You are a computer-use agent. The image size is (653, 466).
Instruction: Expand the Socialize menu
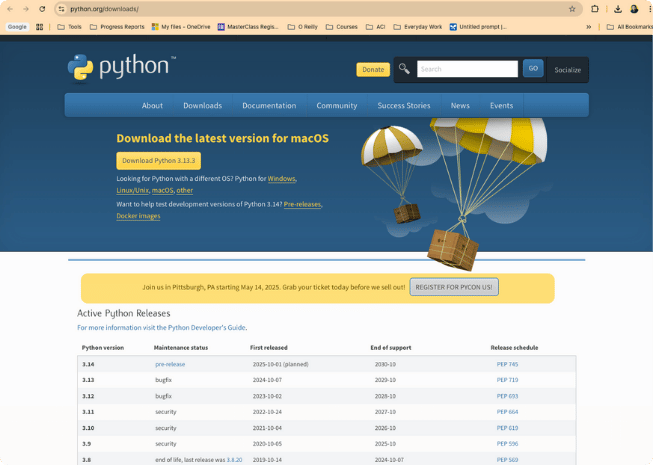[568, 70]
